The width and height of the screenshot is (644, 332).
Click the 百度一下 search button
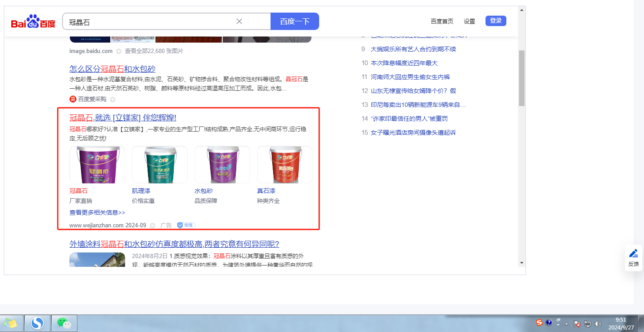pyautogui.click(x=294, y=21)
